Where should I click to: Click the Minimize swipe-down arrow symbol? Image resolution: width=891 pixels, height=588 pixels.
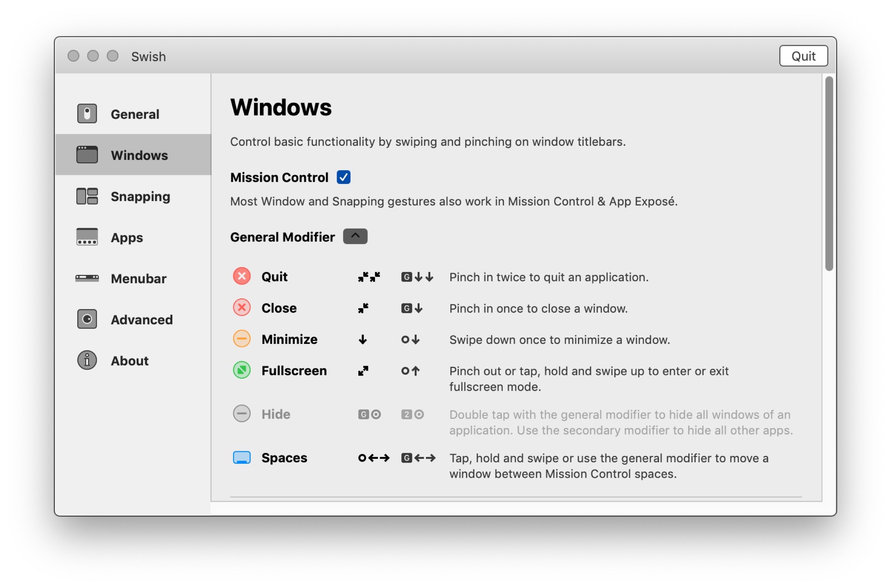click(362, 340)
